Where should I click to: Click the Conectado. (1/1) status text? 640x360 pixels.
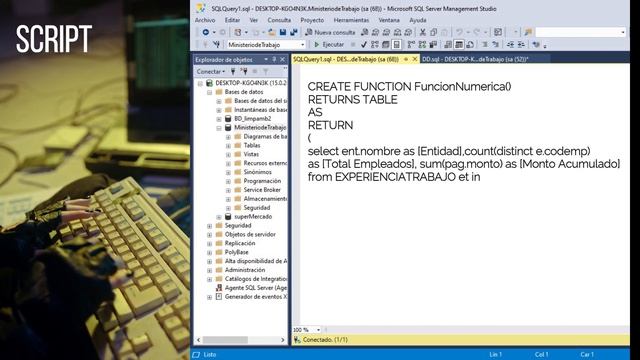pyautogui.click(x=325, y=340)
